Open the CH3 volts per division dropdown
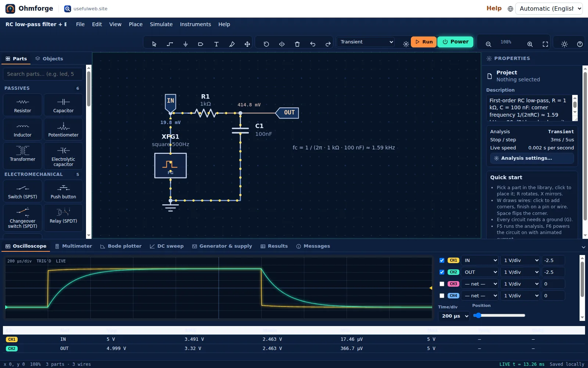 tap(520, 284)
